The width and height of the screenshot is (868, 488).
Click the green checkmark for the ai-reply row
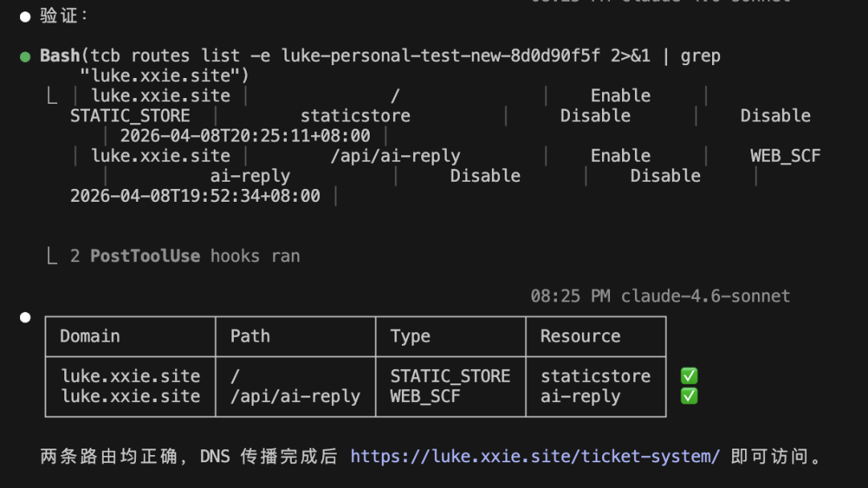(689, 396)
